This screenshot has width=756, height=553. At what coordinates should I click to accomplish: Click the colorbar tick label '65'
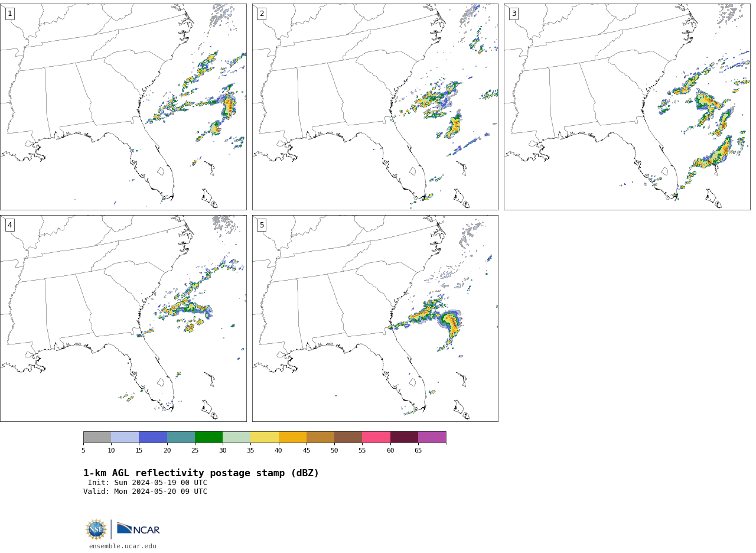418,450
